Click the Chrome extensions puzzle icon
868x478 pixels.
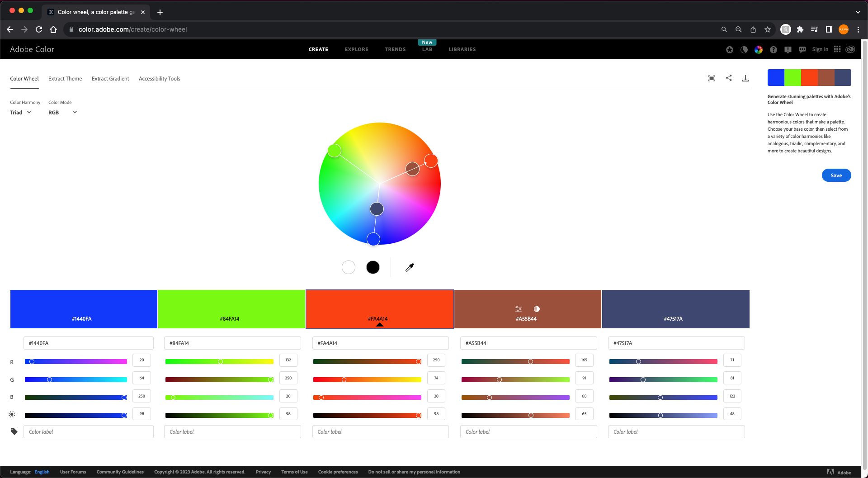tap(800, 29)
